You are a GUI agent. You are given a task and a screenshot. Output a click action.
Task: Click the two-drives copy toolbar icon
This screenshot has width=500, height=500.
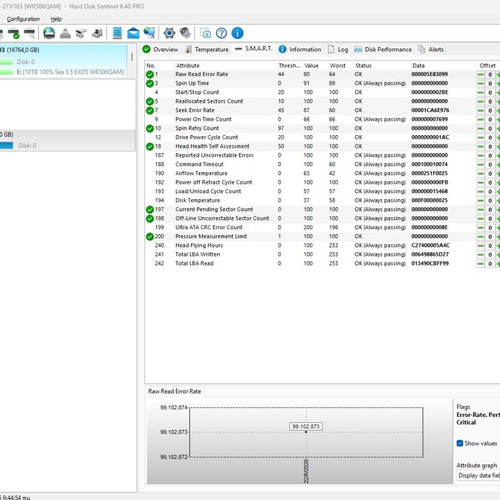click(x=81, y=33)
